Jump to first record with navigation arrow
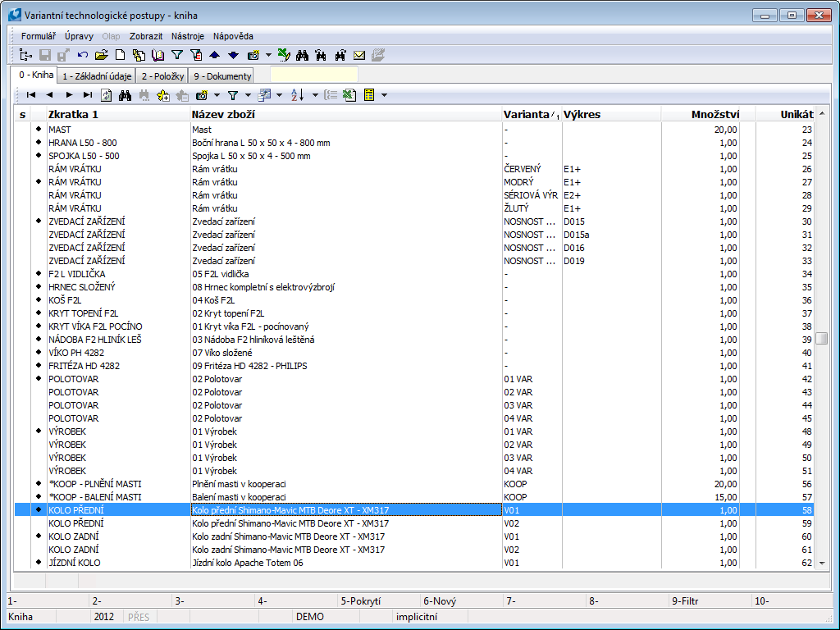This screenshot has height=630, width=840. tap(31, 95)
